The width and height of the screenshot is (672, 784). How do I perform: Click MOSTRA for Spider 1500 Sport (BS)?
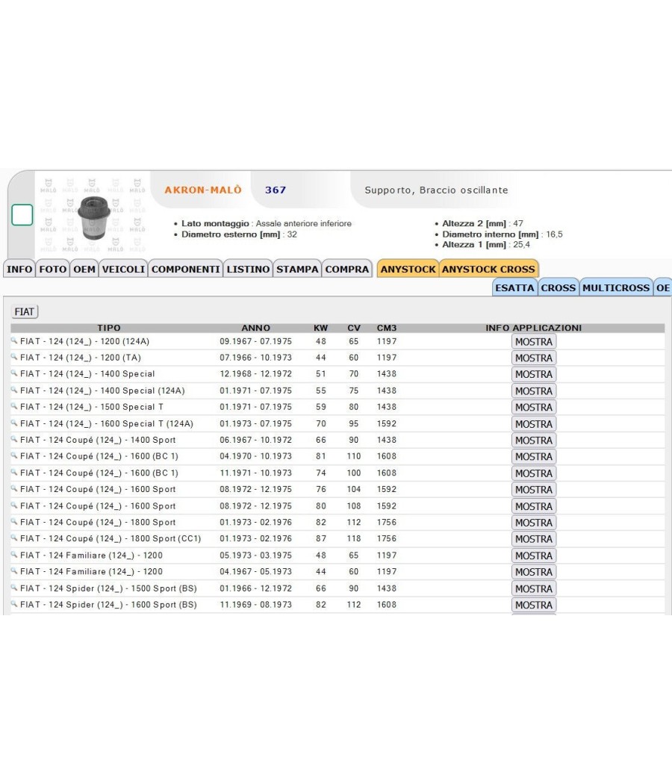pos(534,589)
